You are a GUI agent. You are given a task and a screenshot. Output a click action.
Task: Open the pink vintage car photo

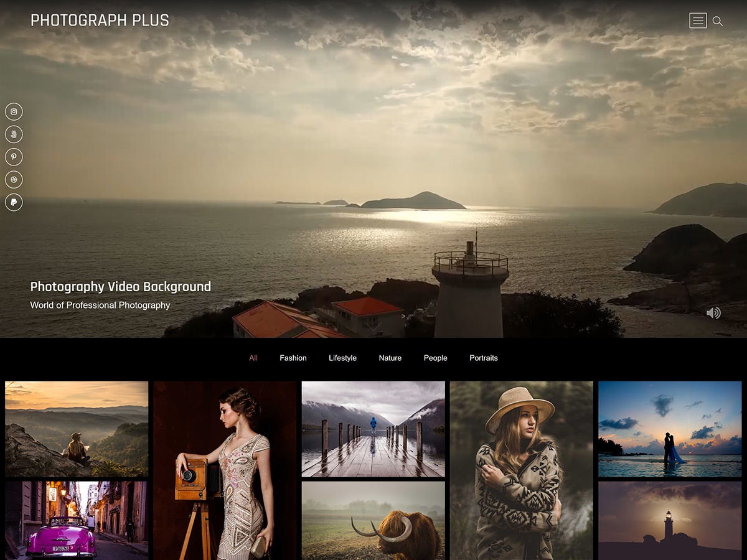click(x=77, y=520)
